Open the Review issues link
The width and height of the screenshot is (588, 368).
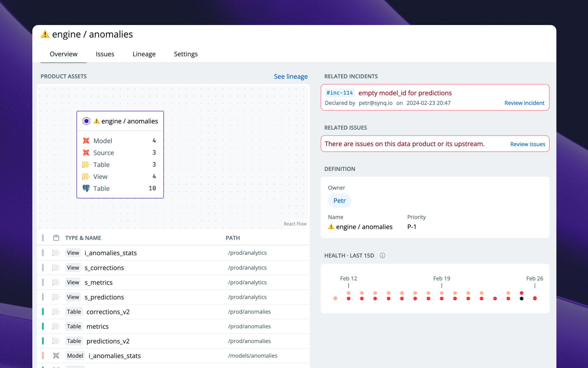coord(528,144)
